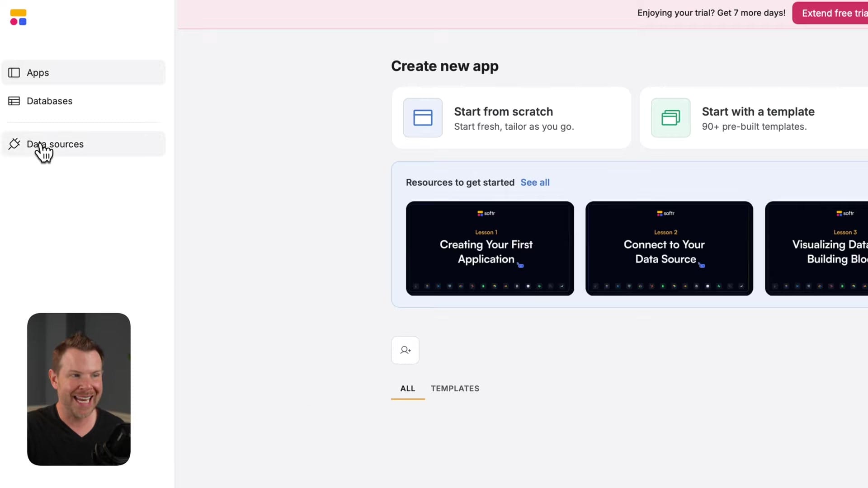Choose Start from scratch heading
868x488 pixels.
tap(503, 112)
